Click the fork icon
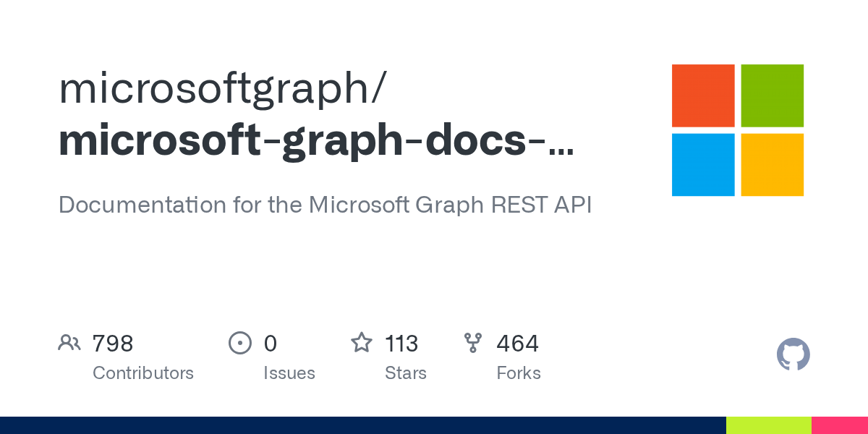This screenshot has height=434, width=868. pyautogui.click(x=473, y=343)
